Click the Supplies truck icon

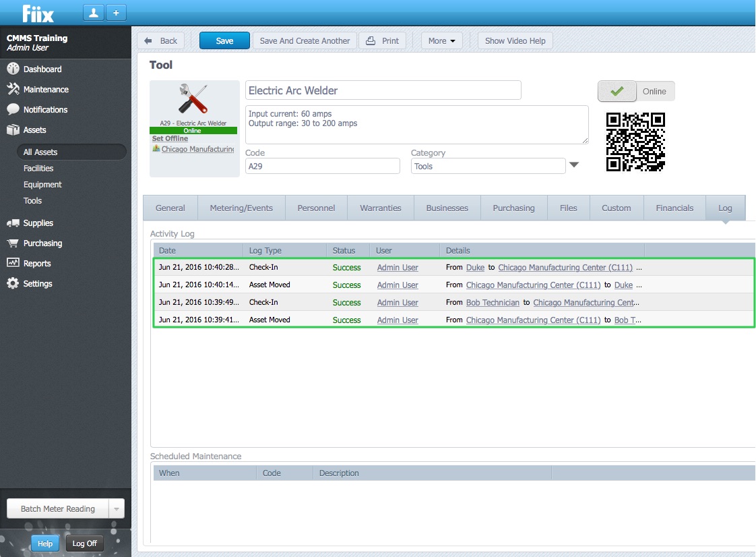click(13, 223)
